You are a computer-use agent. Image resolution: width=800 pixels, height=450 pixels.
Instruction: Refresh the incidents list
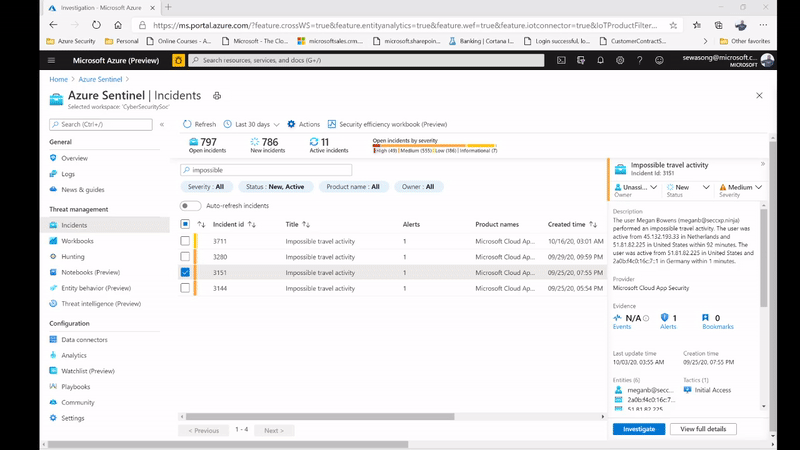[199, 124]
